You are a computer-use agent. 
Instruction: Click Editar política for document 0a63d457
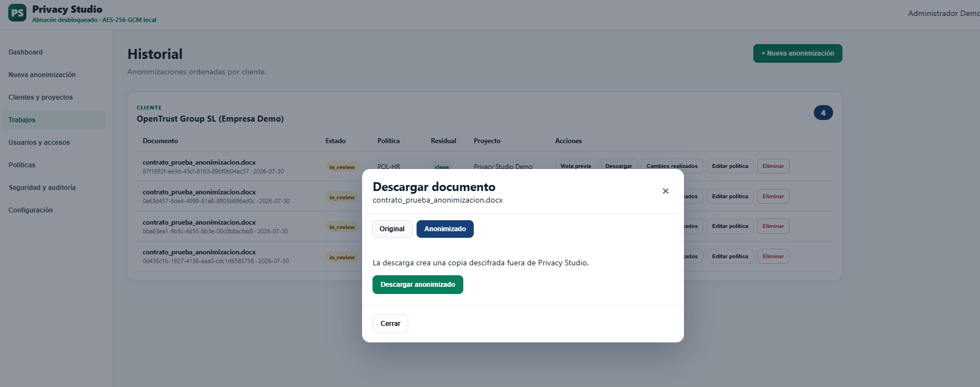click(x=730, y=197)
